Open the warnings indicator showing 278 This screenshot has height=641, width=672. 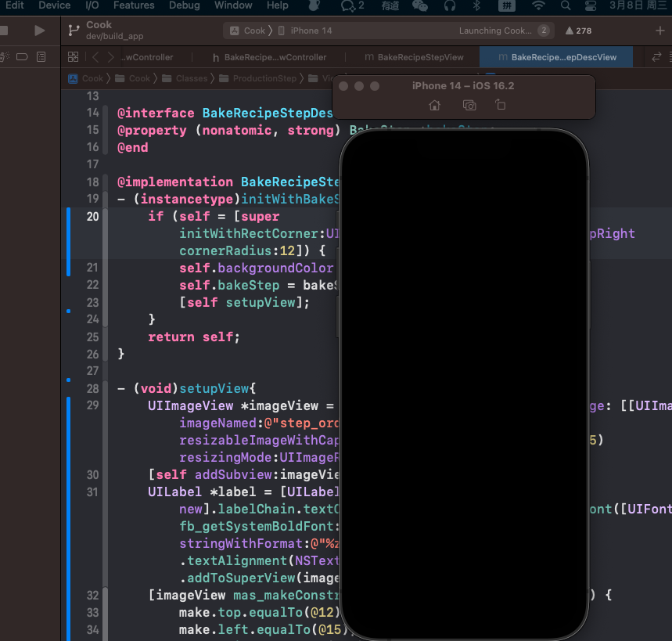pos(577,31)
